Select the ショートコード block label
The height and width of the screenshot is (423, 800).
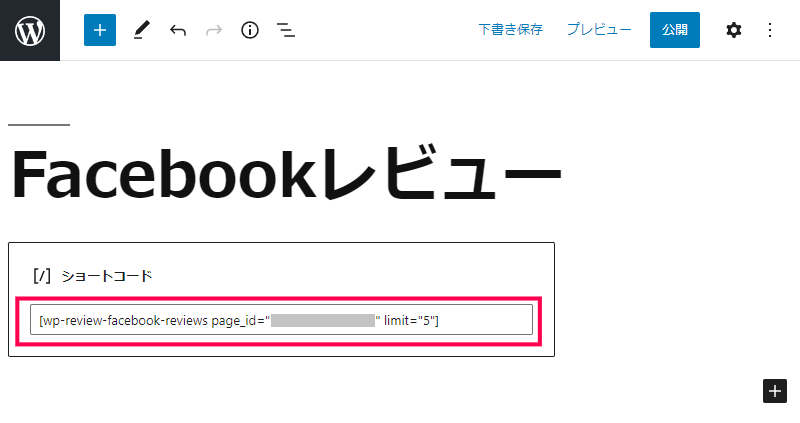107,276
